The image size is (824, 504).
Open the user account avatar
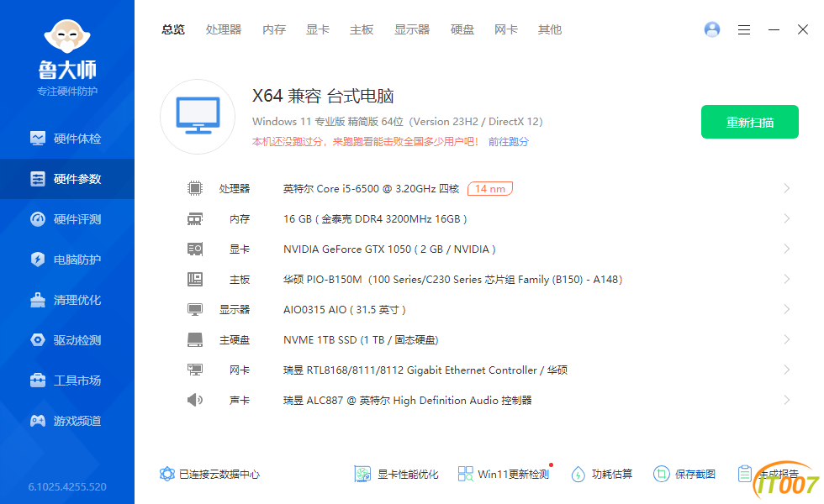[x=712, y=29]
